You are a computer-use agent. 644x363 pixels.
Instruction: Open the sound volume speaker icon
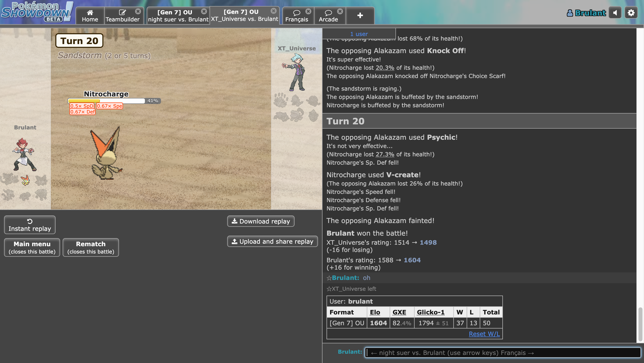tap(615, 13)
